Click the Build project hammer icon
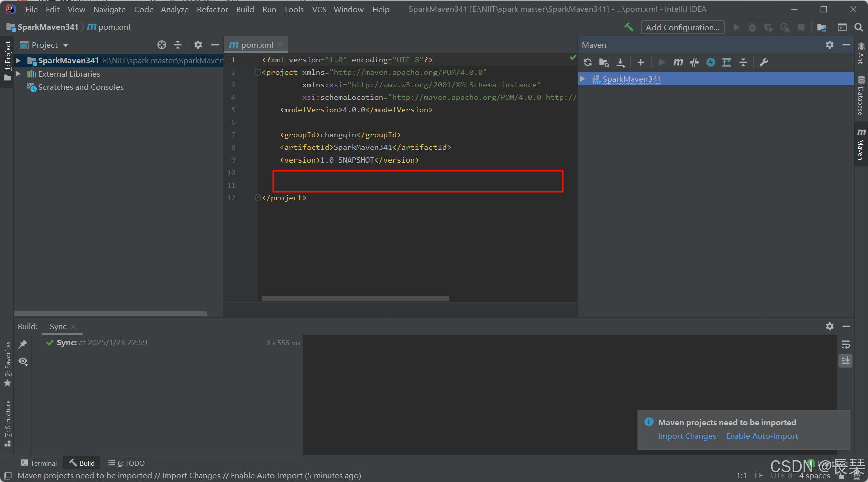This screenshot has width=868, height=482. pos(629,27)
